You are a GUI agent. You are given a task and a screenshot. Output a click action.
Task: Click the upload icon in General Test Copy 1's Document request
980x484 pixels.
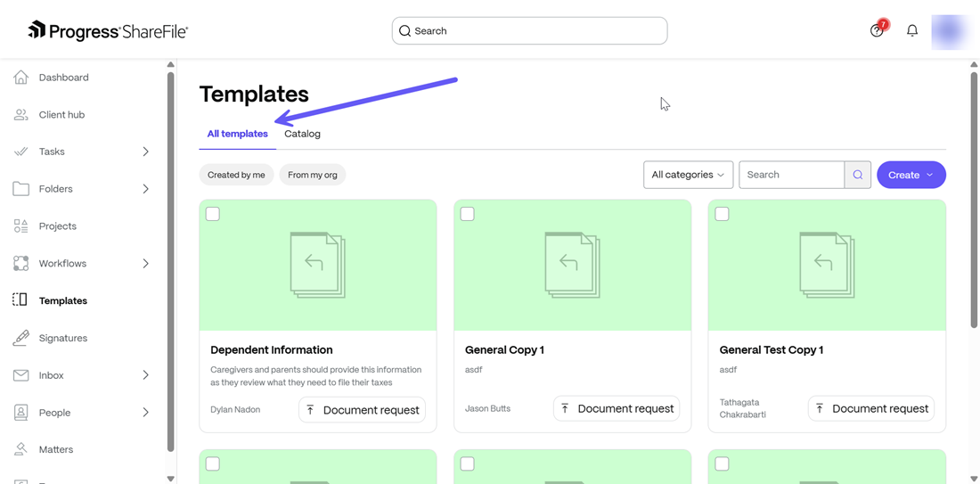point(819,409)
